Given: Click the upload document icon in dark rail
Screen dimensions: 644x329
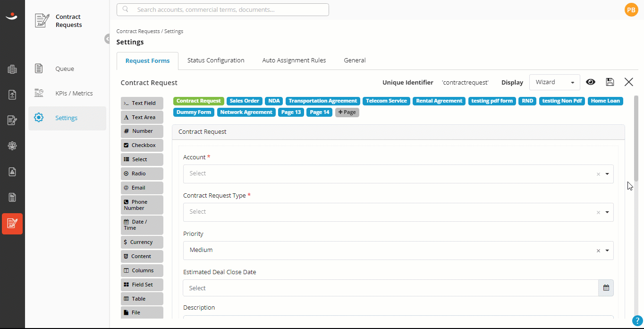Looking at the screenshot, I should [x=12, y=95].
